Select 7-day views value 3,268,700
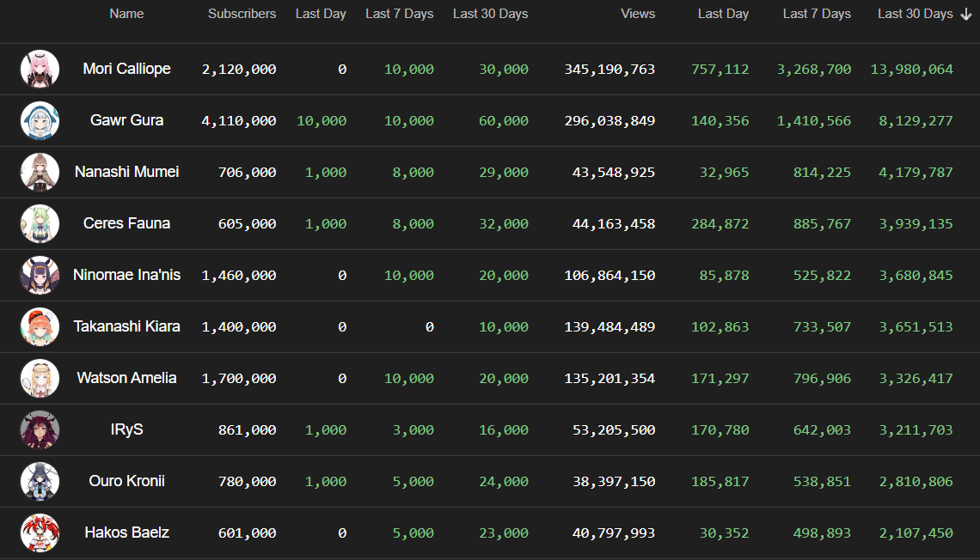The image size is (980, 560). pyautogui.click(x=814, y=70)
